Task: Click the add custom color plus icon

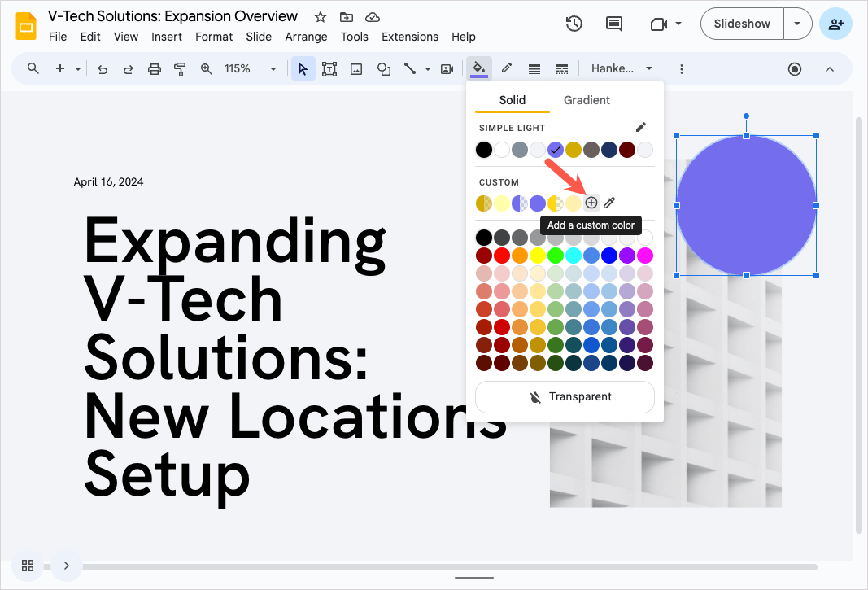Action: click(x=591, y=203)
